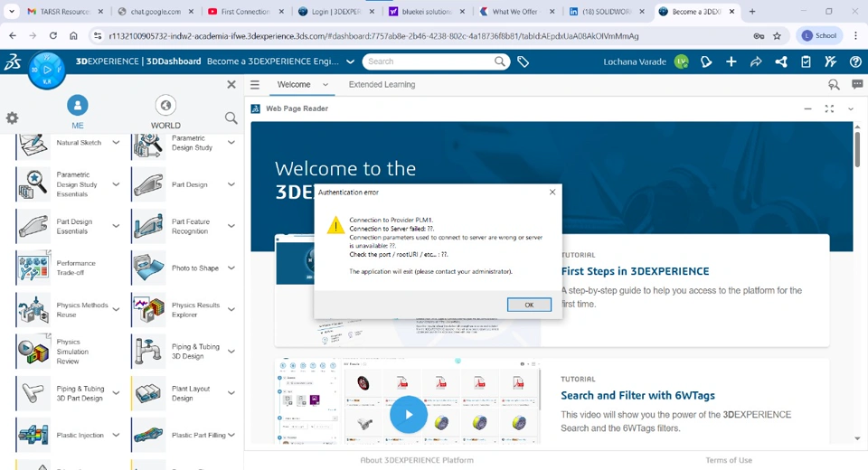868x470 pixels.
Task: Expand Plant Layout Design chevron
Action: 231,393
